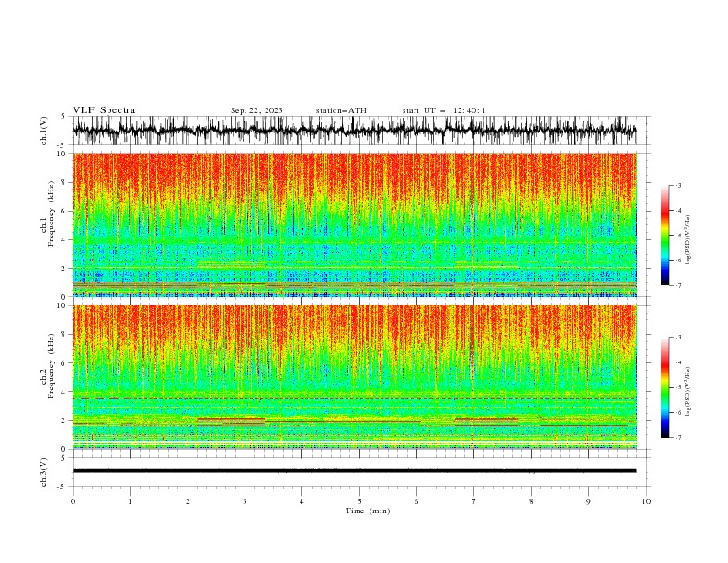Image resolution: width=728 pixels, height=563 pixels.
Task: Click the "station=ATH" header label
Action: point(341,110)
